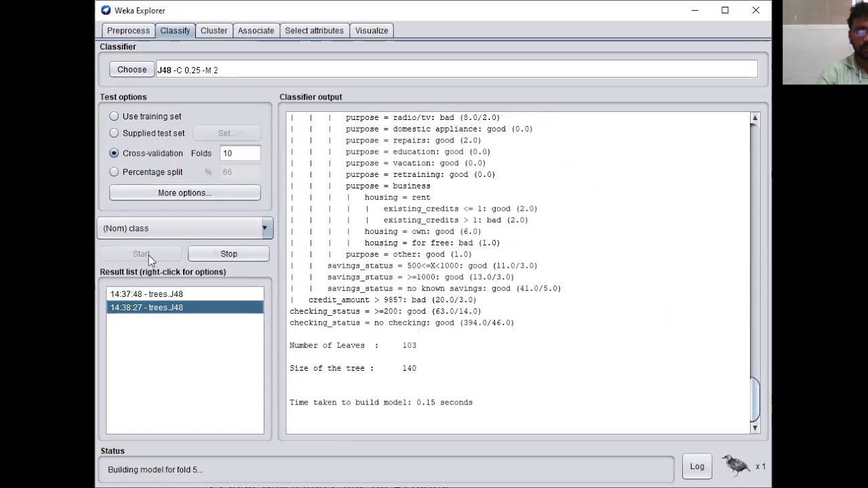Click output scrollbar up arrow
This screenshot has width=868, height=488.
tap(755, 119)
